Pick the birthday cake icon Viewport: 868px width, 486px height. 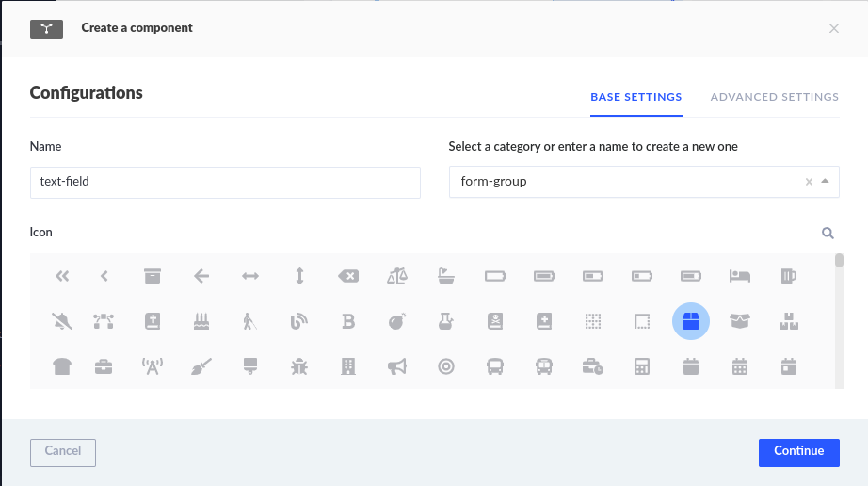[201, 321]
